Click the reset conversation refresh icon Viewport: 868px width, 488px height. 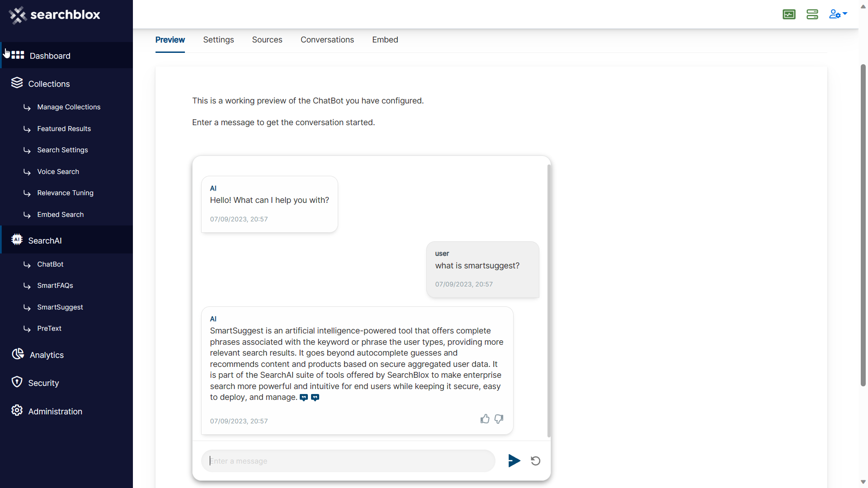click(535, 461)
